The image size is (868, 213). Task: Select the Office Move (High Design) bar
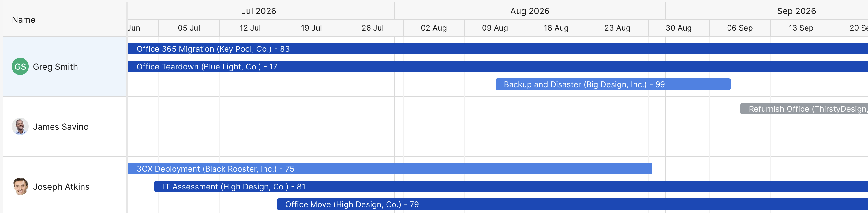tap(572, 204)
